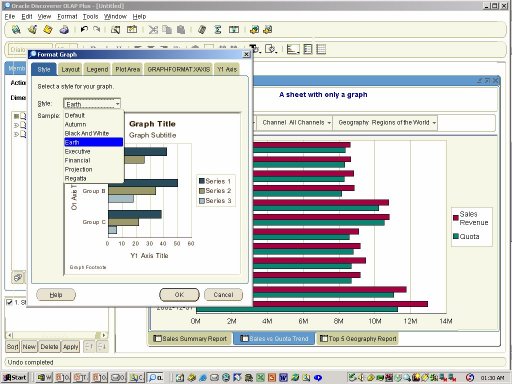Open the Top 5 Geography Report sheet
Viewport: 512px width, 384px height.
coord(358,339)
